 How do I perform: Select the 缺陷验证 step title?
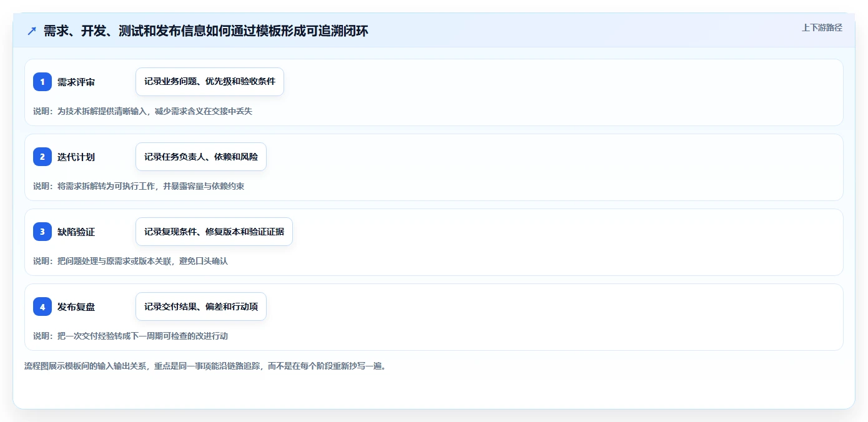(76, 232)
